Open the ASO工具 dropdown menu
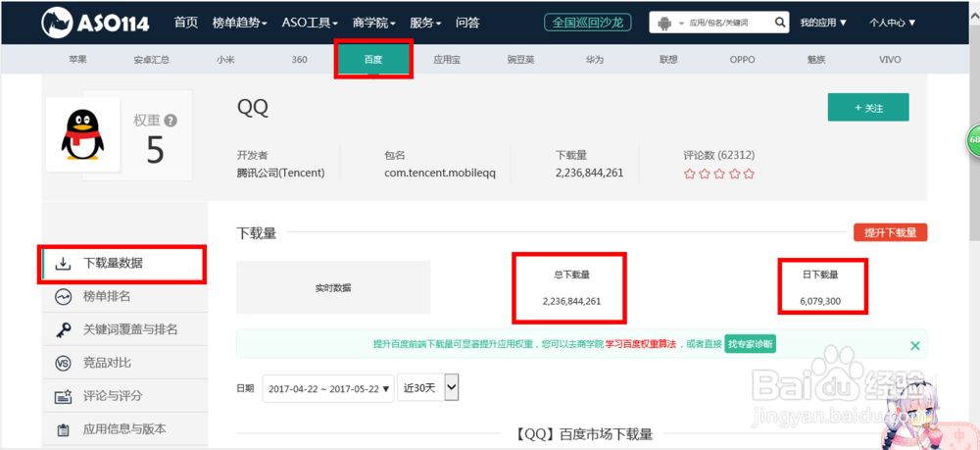The height and width of the screenshot is (450, 980). click(310, 24)
